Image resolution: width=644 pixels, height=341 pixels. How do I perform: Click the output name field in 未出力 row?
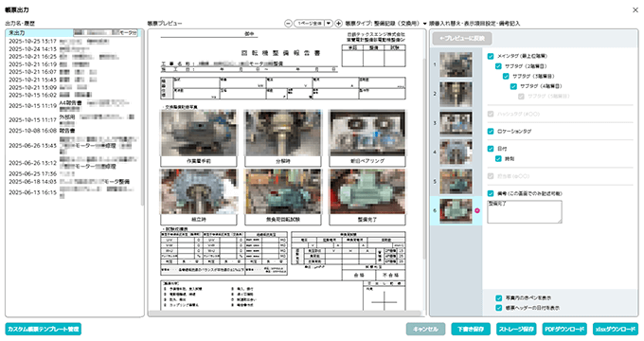point(105,33)
